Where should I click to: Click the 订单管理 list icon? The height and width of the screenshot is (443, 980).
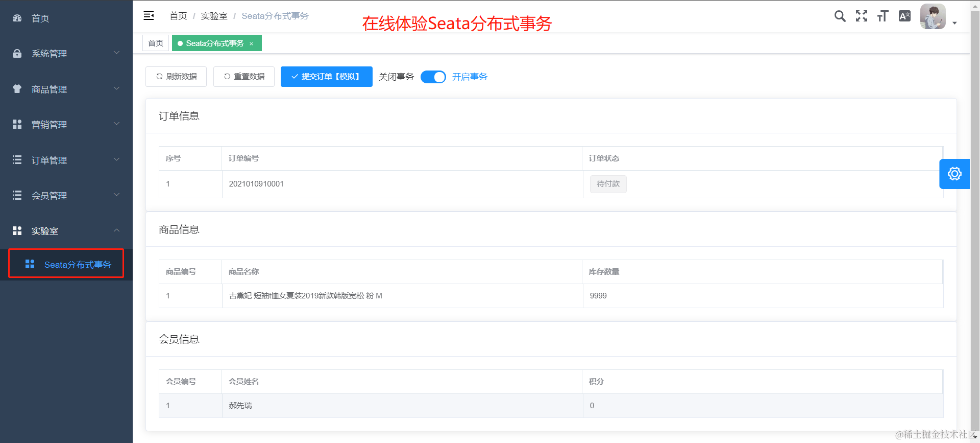[x=17, y=160]
